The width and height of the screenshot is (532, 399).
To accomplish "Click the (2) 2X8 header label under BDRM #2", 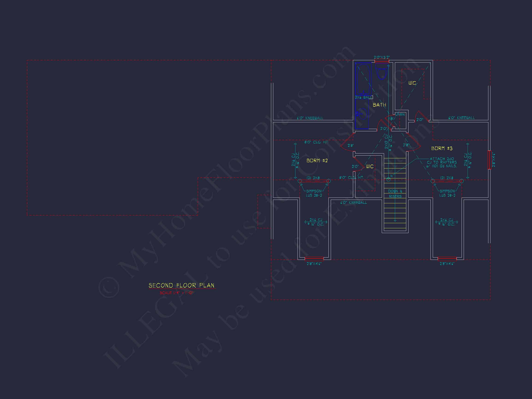I will click(x=313, y=178).
